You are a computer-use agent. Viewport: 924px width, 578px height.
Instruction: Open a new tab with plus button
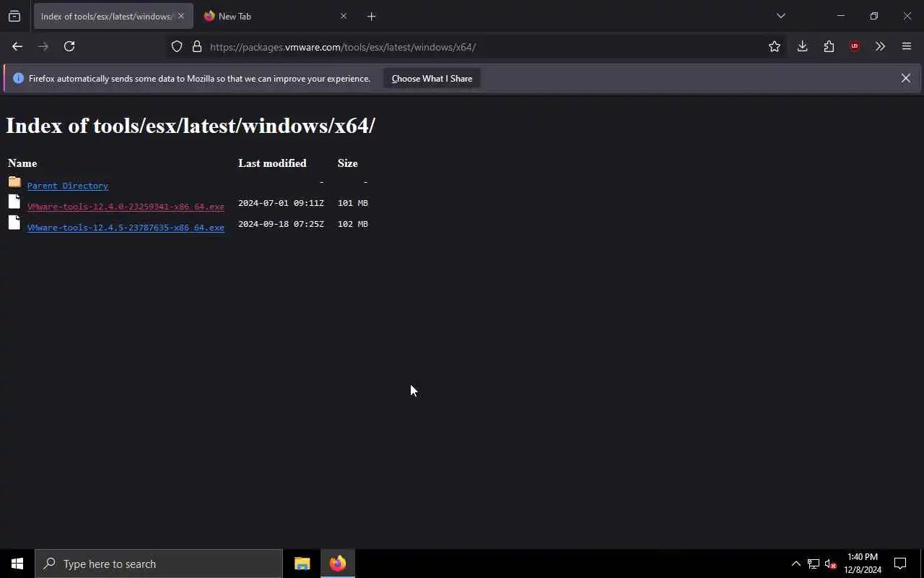371,16
